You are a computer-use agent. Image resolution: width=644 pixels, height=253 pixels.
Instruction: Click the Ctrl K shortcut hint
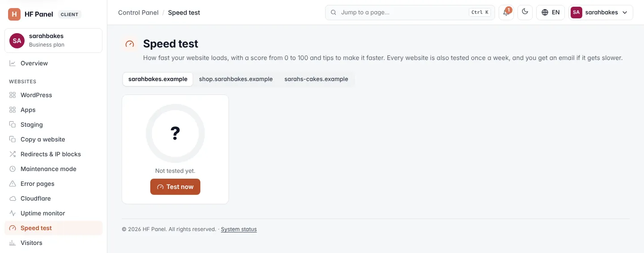(x=480, y=13)
